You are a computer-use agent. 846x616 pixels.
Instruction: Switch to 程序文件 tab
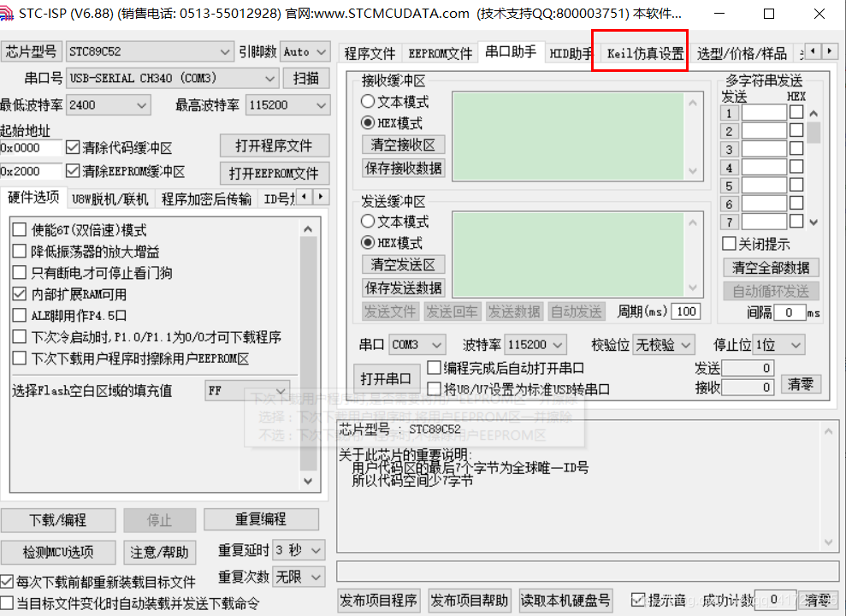click(370, 53)
